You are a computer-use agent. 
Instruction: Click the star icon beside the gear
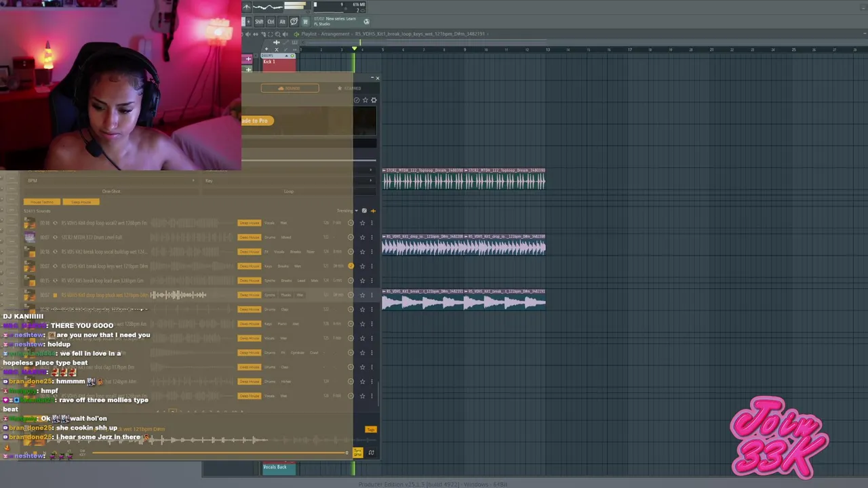click(x=365, y=100)
